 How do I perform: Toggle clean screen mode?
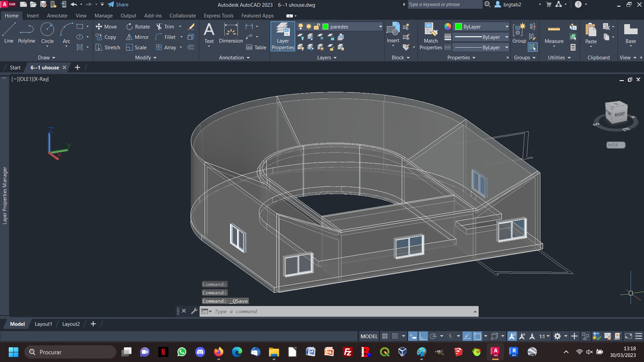(x=629, y=336)
